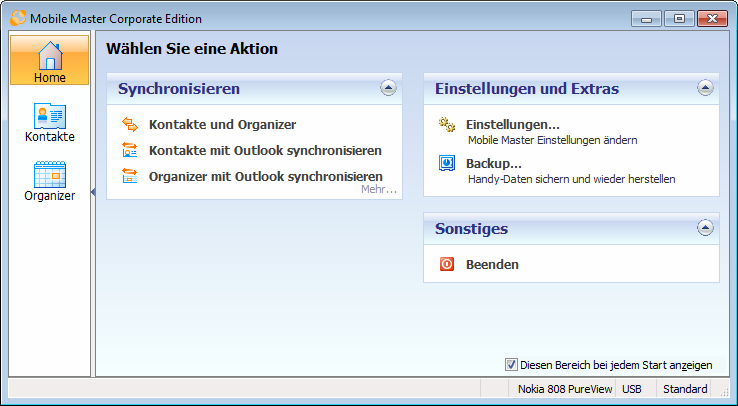Click the Kontakte und Organizer sync icon
This screenshot has width=738, height=406.
(130, 125)
